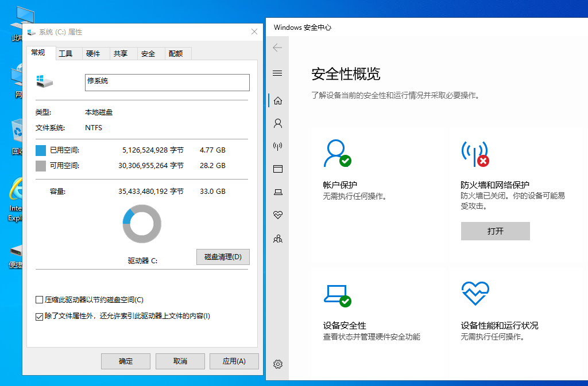Open the hamburger menu in Security Center

pos(277,73)
